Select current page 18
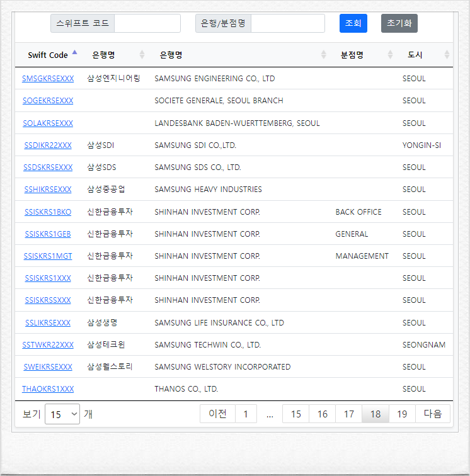Image resolution: width=470 pixels, height=476 pixels. [x=375, y=414]
